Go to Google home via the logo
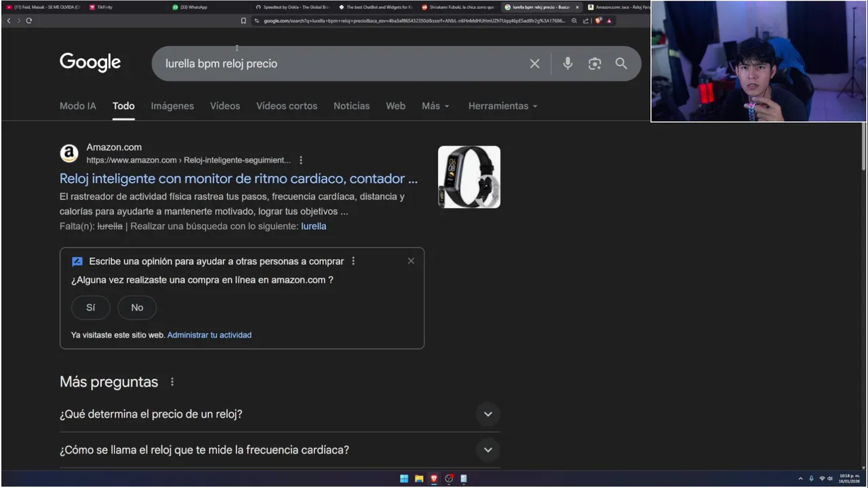The height and width of the screenshot is (488, 868). [x=90, y=63]
